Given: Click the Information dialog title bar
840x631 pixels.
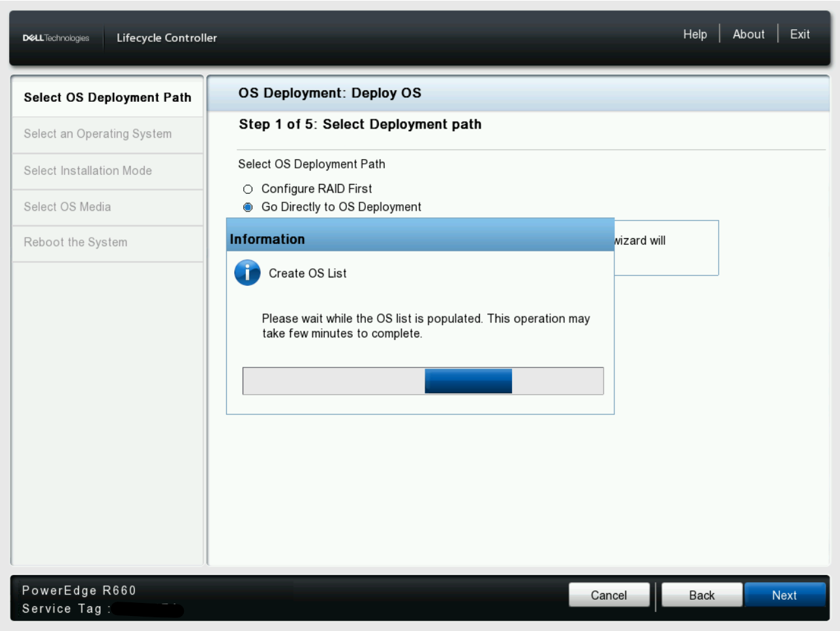Looking at the screenshot, I should coord(420,236).
